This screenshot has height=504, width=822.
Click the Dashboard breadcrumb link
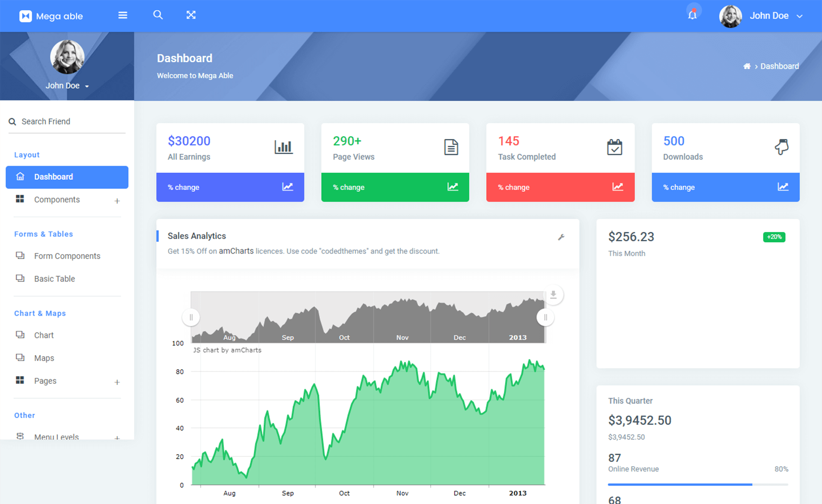point(780,66)
